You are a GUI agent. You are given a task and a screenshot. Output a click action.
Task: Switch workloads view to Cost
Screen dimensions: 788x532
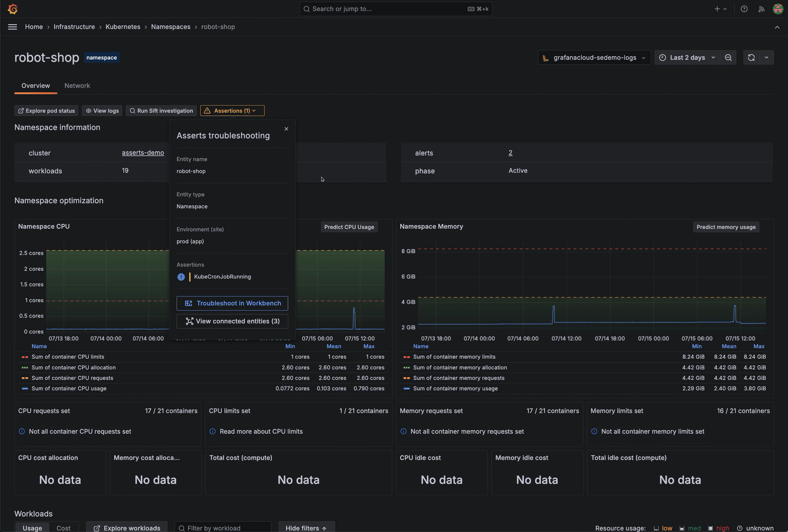point(63,528)
